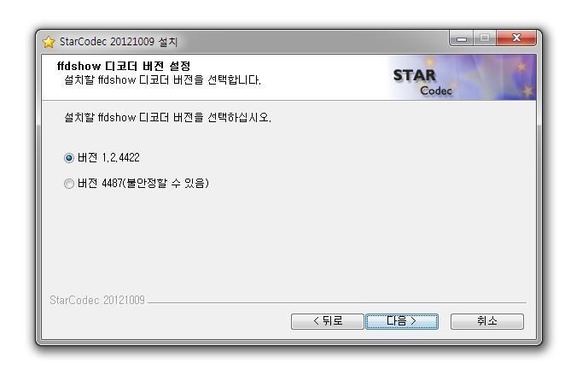588x387 pixels.
Task: Click the grey 'StarCodec 20121009' footer text
Action: (97, 301)
